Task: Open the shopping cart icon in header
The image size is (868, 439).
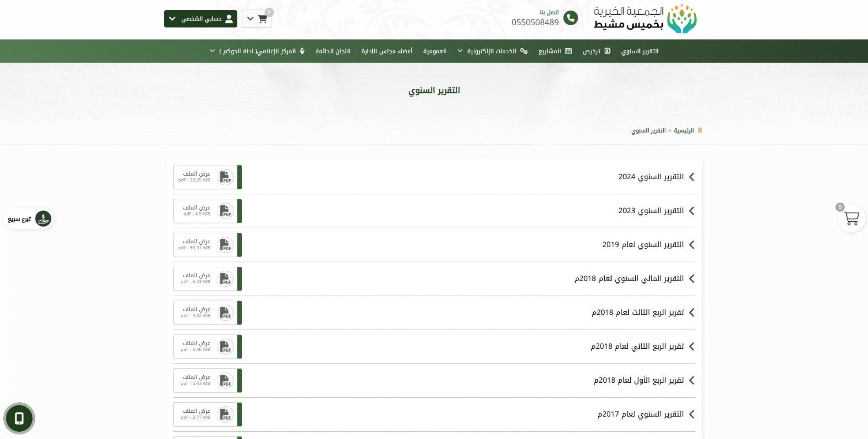Action: tap(262, 19)
